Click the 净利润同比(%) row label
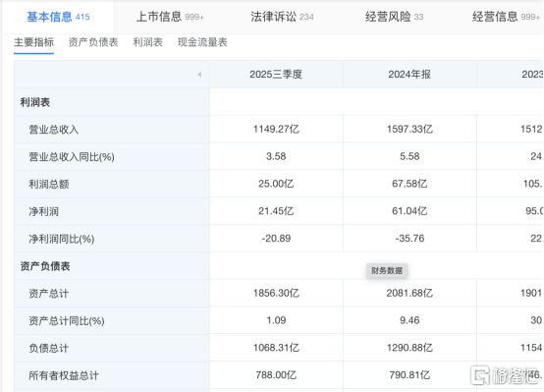The image size is (544, 392). pos(62,239)
